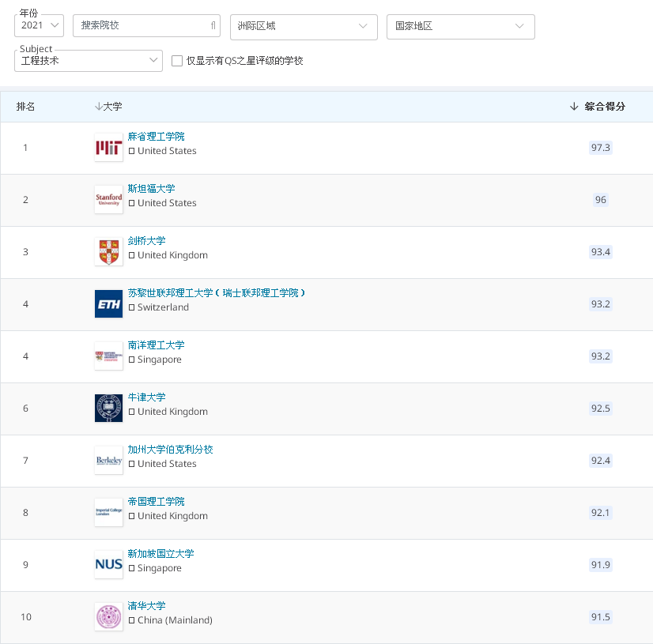The image size is (653, 644).
Task: Click the 91.5 score for 清华大学
Action: pyautogui.click(x=601, y=617)
